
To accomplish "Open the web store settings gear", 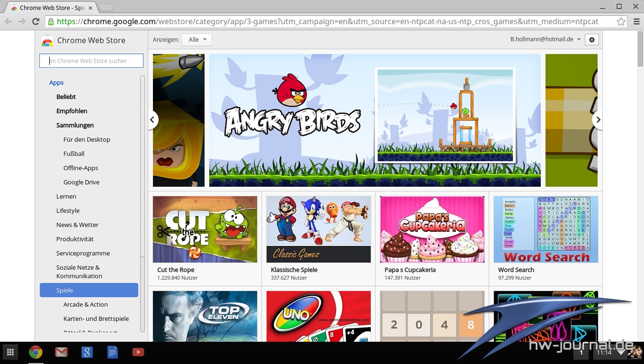I will pos(592,39).
